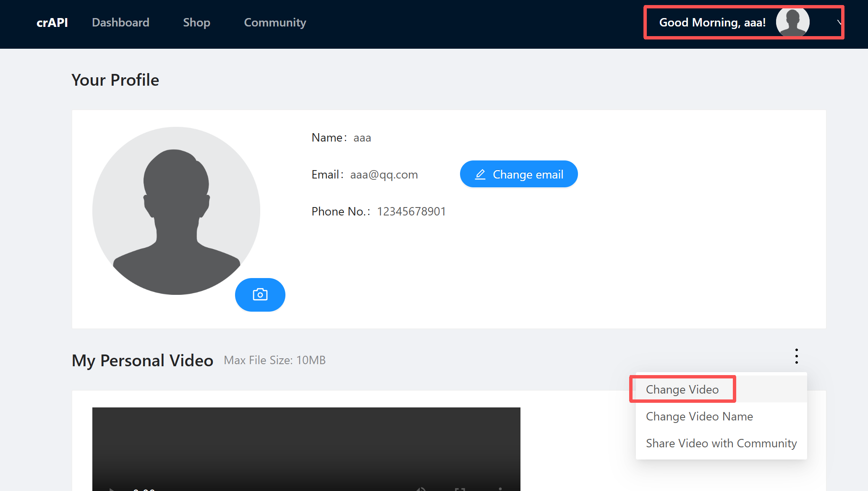Click the Change email button

tap(519, 174)
